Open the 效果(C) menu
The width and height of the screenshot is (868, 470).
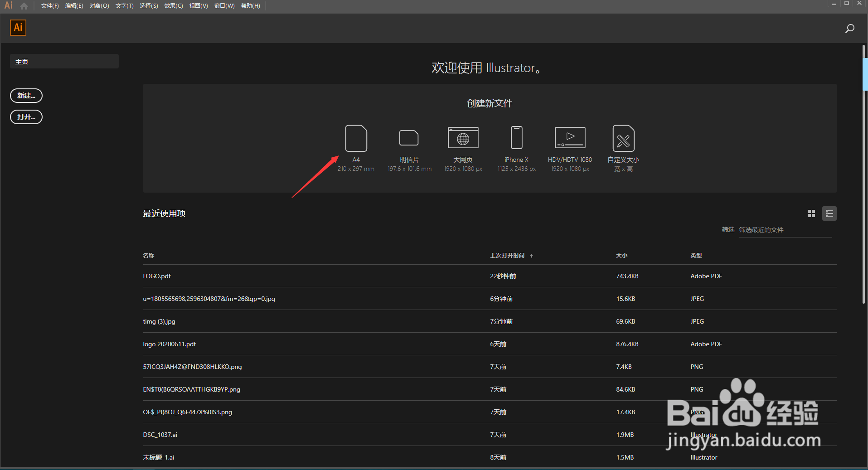[x=174, y=6]
